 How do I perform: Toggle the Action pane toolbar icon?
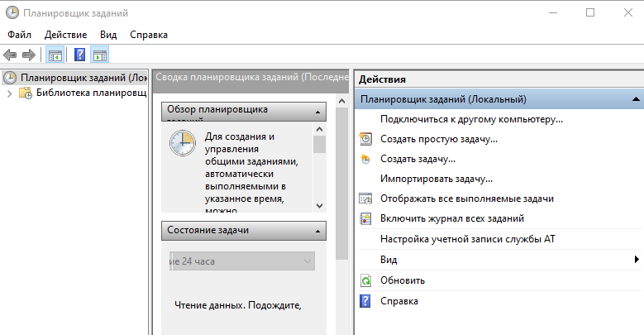point(100,55)
